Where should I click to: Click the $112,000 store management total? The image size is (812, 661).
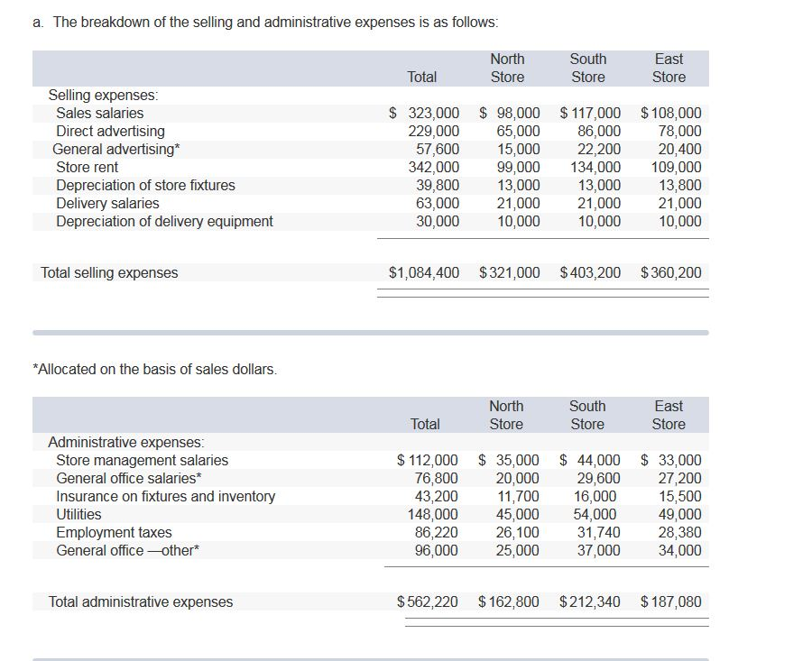[428, 460]
